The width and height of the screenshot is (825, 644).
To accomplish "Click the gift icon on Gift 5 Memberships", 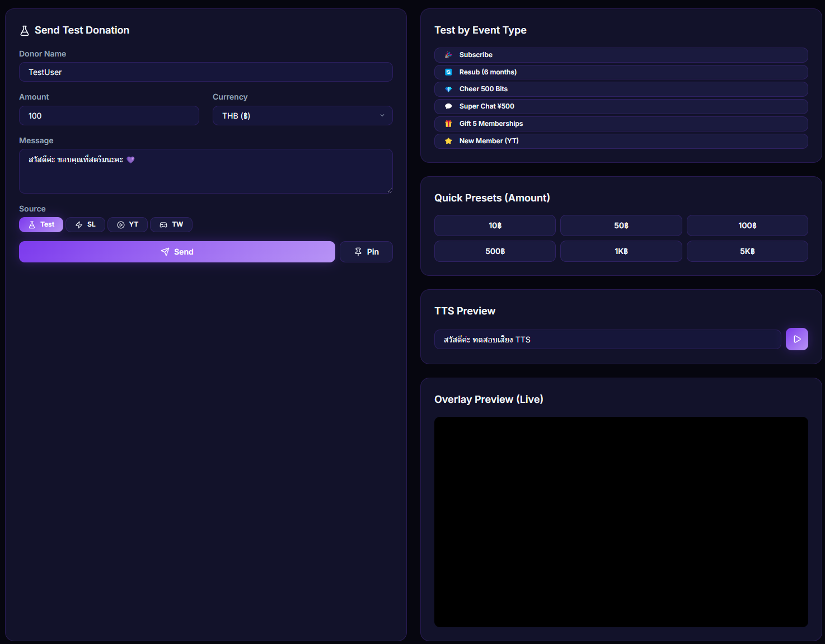I will tap(448, 124).
